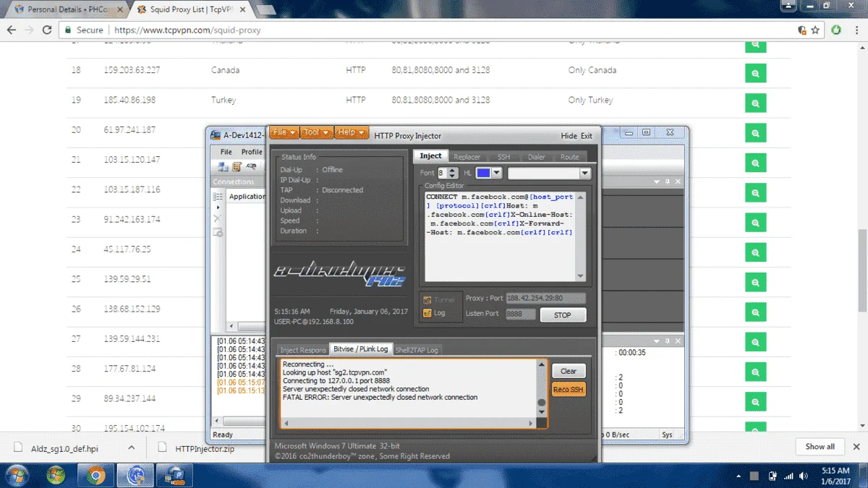
Task: Click Show all downloads
Action: click(820, 447)
